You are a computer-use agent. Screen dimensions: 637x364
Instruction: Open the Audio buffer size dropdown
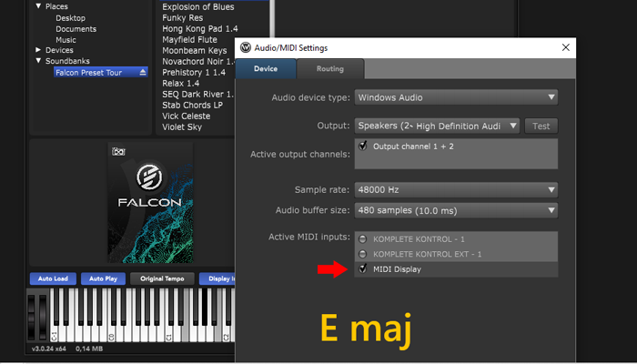point(456,210)
